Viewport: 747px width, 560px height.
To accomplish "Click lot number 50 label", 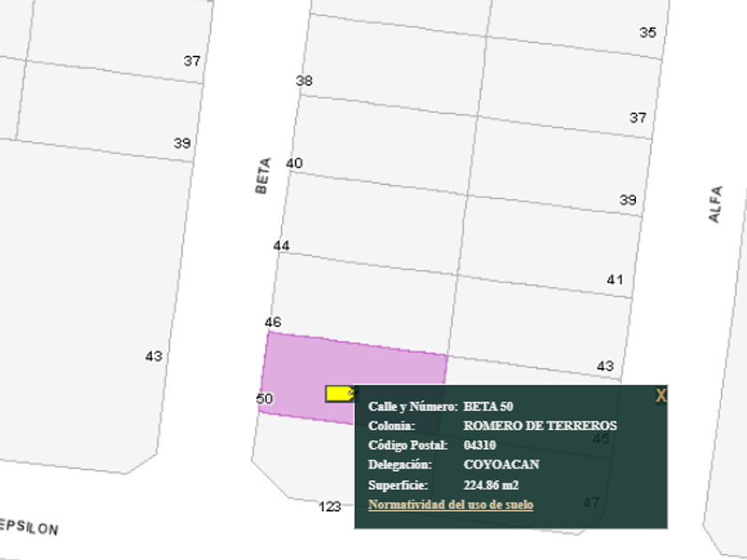I will [x=265, y=398].
